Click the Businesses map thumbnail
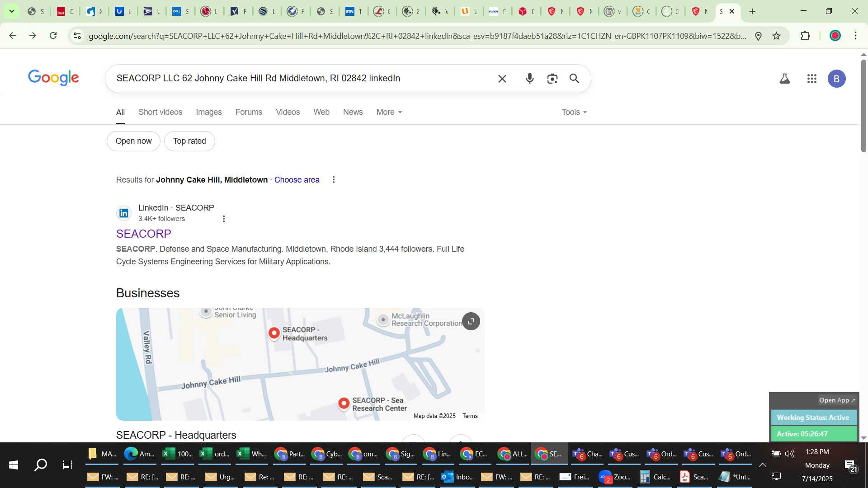 pos(300,364)
